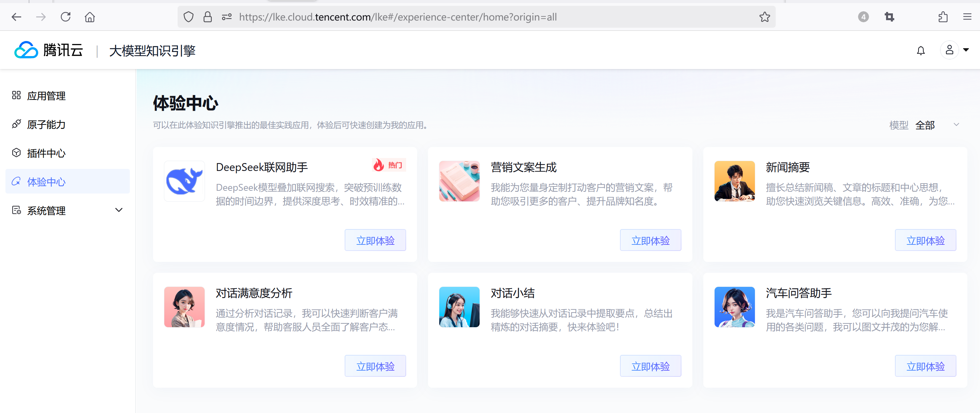Click the Tencent Cloud logo
The height and width of the screenshot is (413, 980).
[49, 50]
